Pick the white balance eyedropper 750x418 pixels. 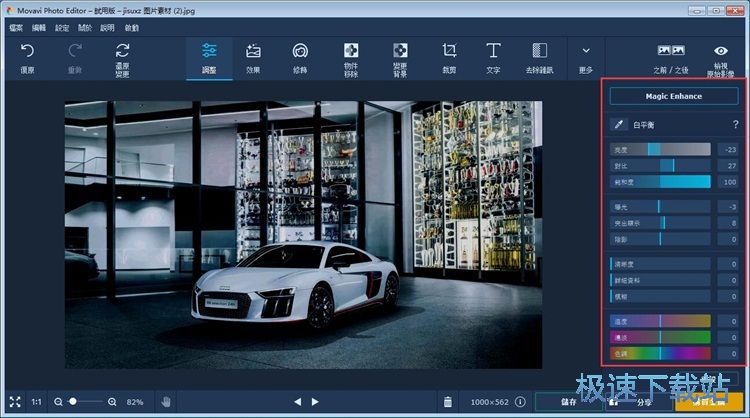pos(620,125)
